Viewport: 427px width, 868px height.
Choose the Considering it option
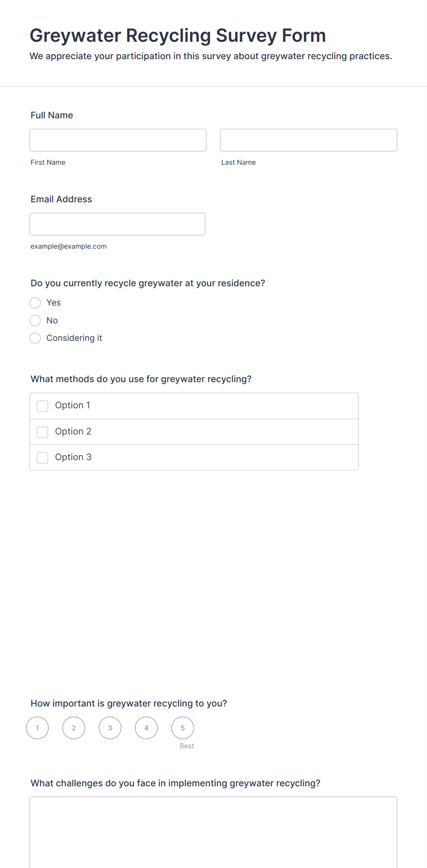[x=35, y=338]
